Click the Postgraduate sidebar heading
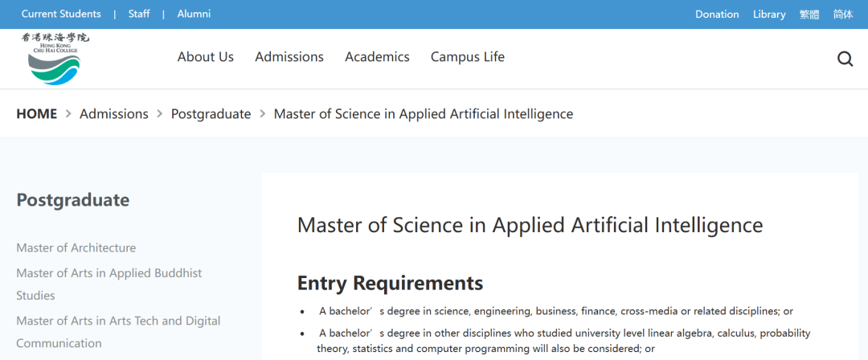The image size is (868, 360). [x=73, y=200]
